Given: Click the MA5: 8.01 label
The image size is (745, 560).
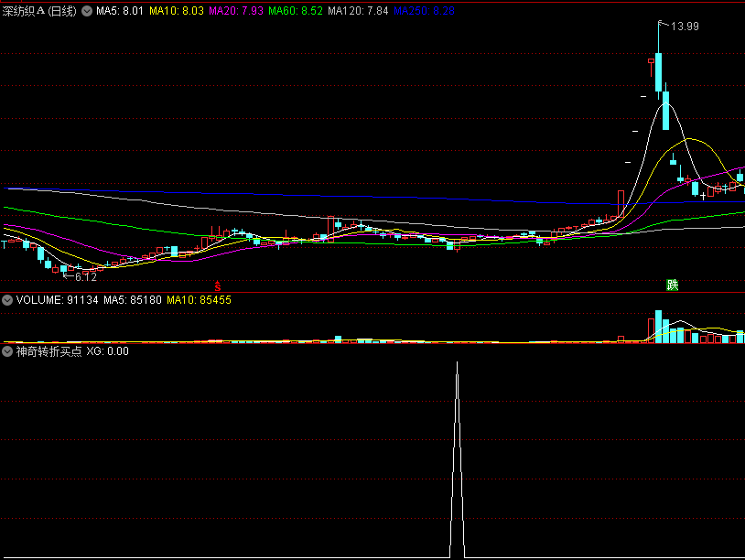Looking at the screenshot, I should pyautogui.click(x=120, y=11).
